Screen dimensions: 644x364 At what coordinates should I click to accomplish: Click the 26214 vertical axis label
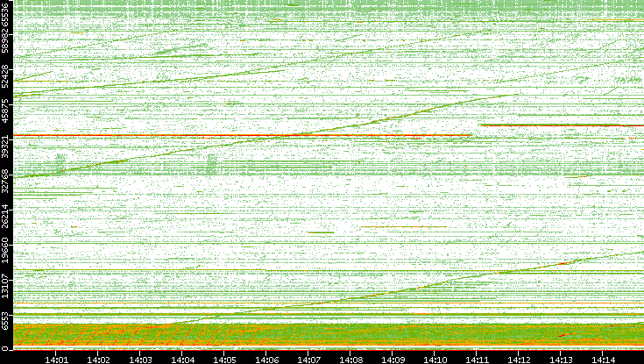pyautogui.click(x=4, y=216)
